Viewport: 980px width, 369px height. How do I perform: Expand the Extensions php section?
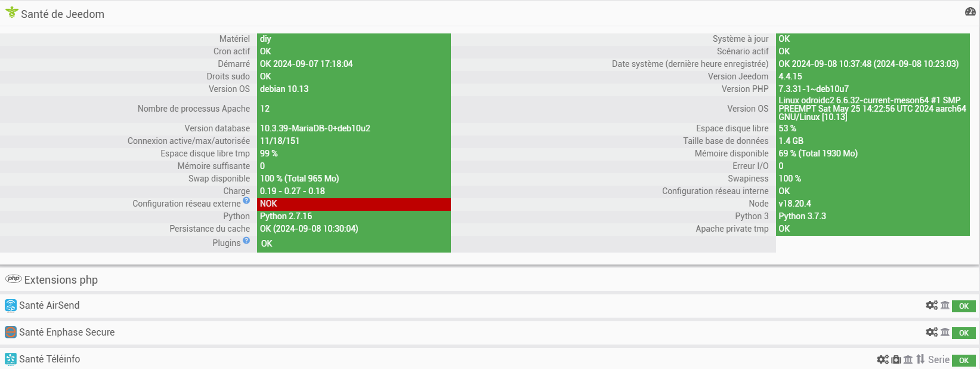point(61,280)
